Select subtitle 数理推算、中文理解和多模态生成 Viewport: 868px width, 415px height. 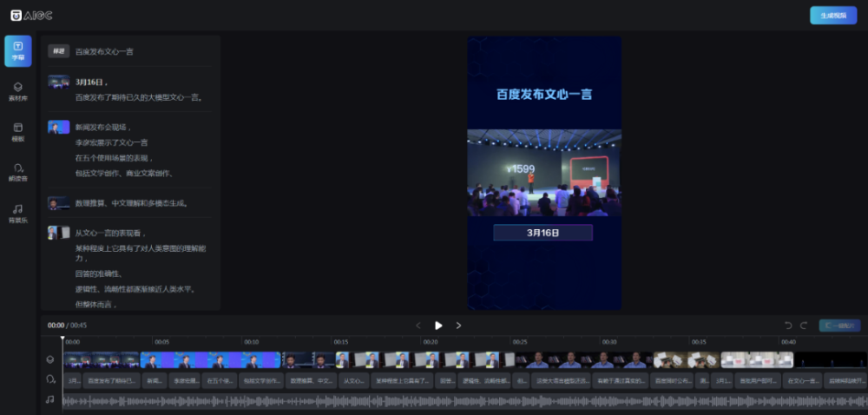[x=132, y=203]
